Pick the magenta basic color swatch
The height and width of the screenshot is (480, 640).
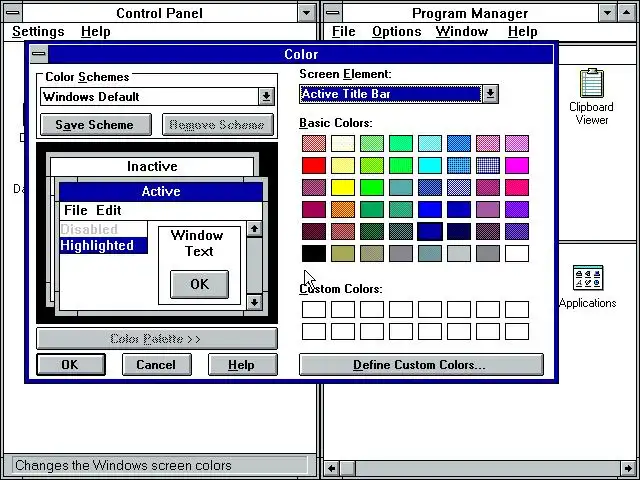point(517,165)
